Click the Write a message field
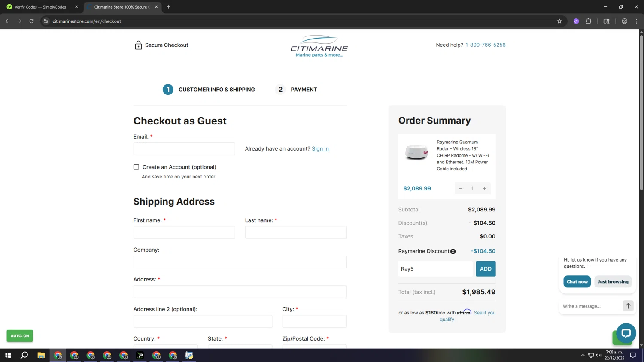Viewport: 644px width, 362px height. [590, 306]
